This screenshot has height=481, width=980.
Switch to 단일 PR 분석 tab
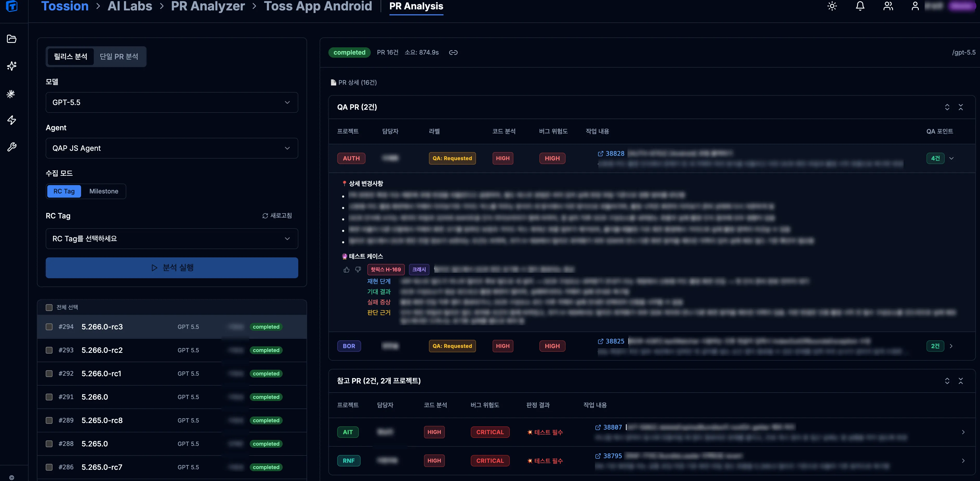119,57
